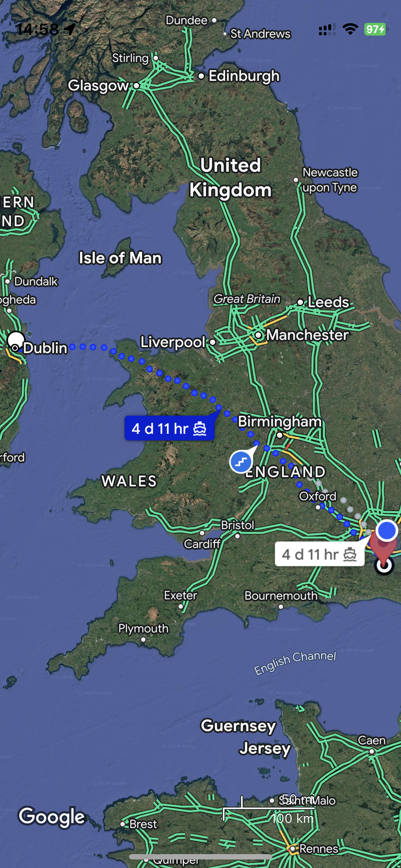Tap the blue 4 d 11 hr route label

point(170,428)
